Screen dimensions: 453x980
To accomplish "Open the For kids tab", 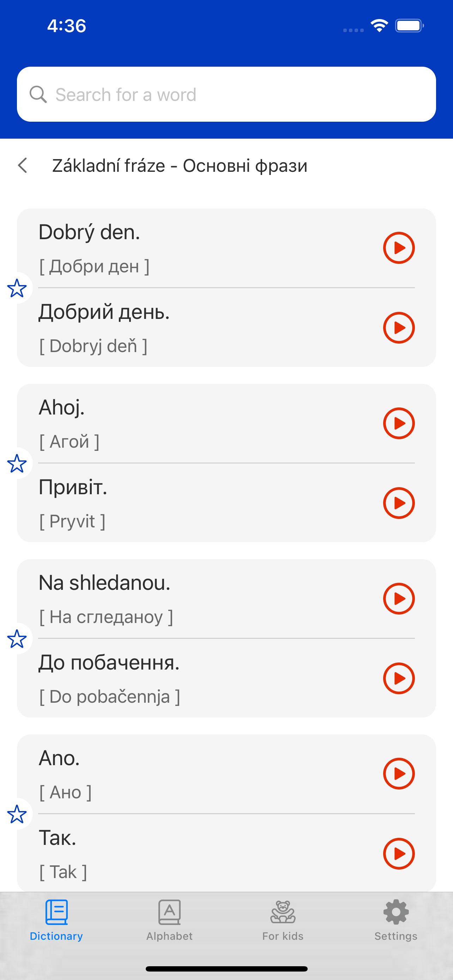I will 283,920.
